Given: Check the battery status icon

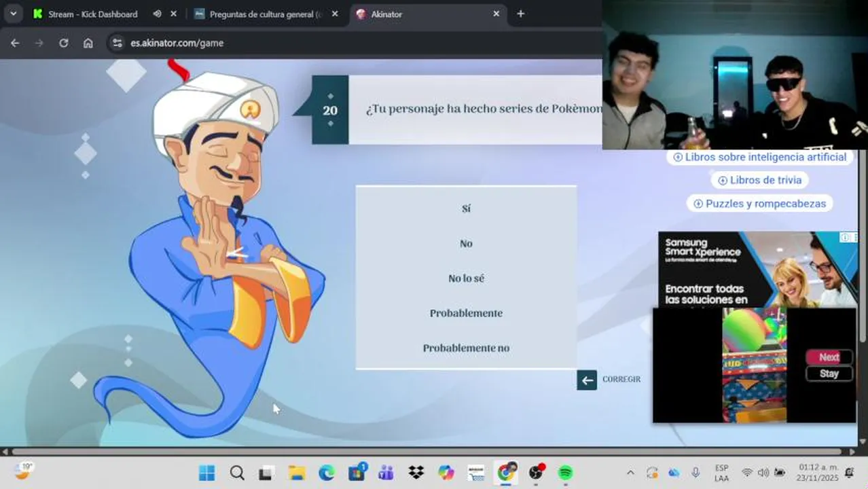Looking at the screenshot, I should click(x=780, y=473).
